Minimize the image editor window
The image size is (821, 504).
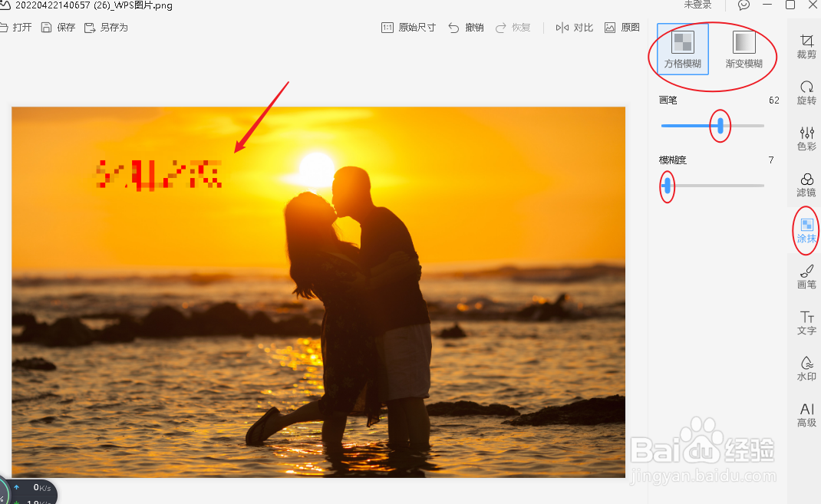[x=767, y=5]
